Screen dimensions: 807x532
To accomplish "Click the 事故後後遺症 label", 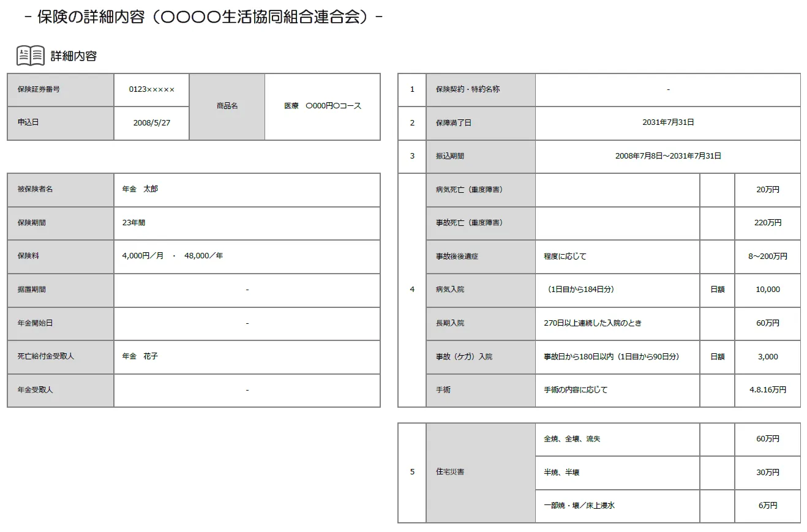I will pyautogui.click(x=457, y=257).
